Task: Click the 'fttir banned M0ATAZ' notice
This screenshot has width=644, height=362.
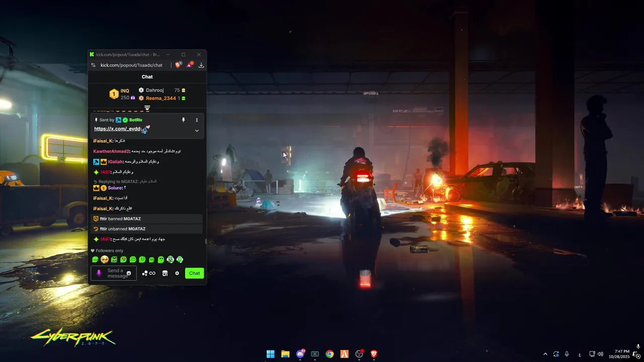Action: [147, 219]
